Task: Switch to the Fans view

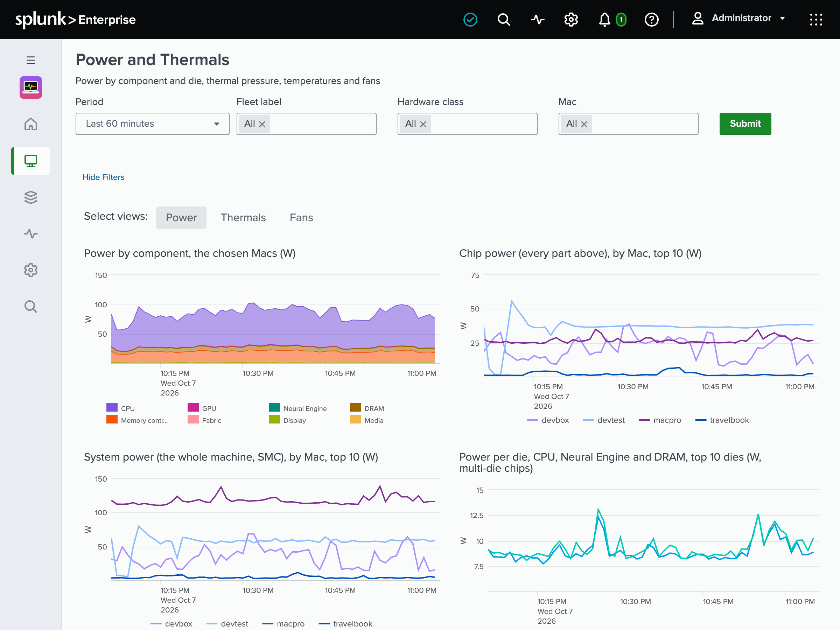Action: pos(301,218)
